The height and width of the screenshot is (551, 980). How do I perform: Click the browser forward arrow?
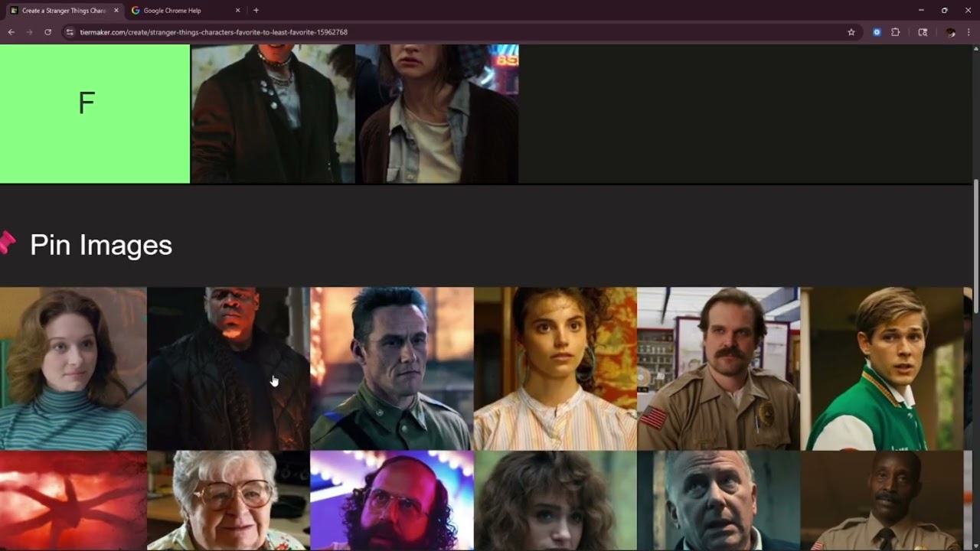[x=29, y=32]
